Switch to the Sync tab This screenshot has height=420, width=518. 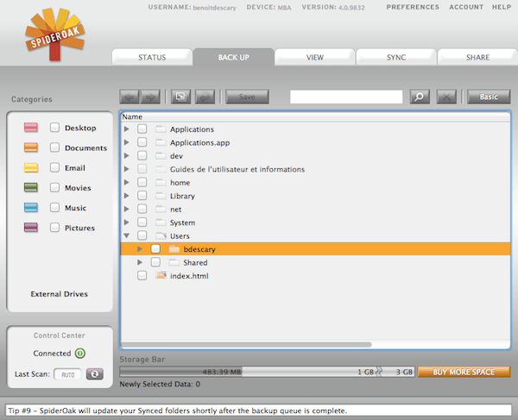tap(395, 57)
